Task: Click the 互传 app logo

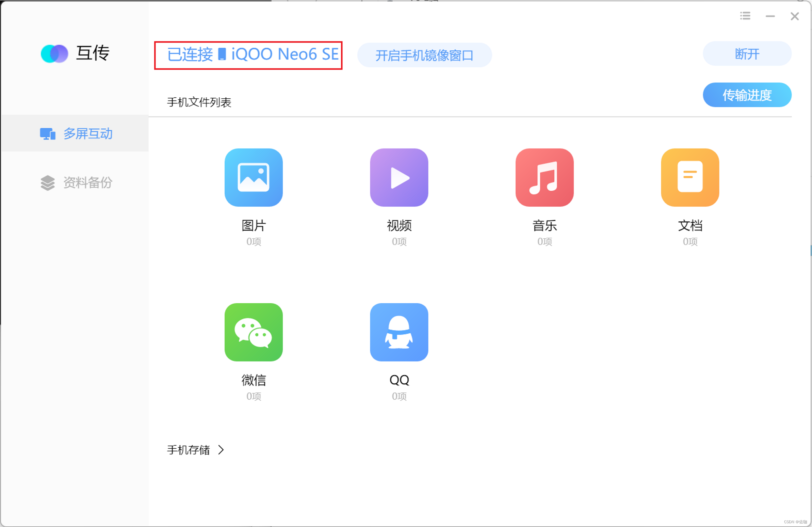Action: 54,54
